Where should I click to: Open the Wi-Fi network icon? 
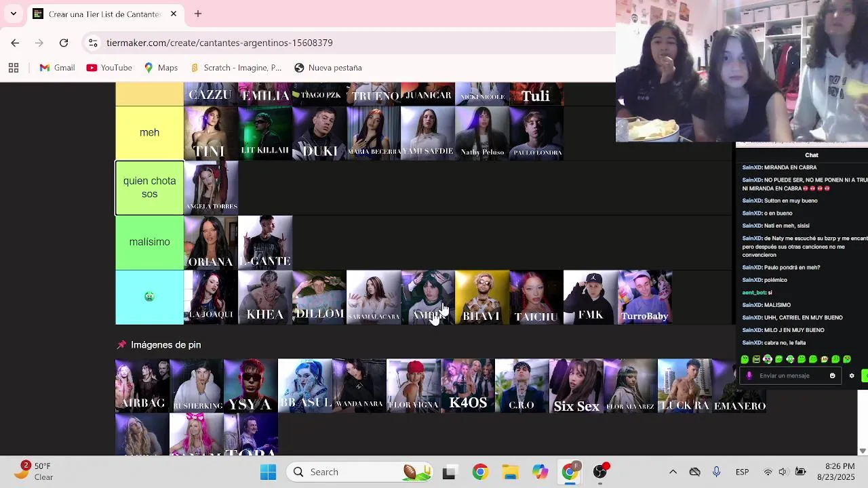(768, 472)
